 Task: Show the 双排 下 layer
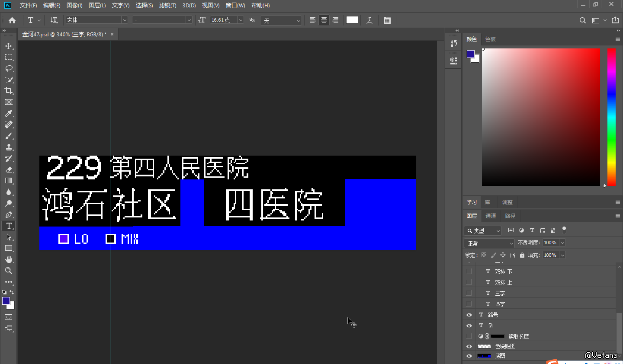point(469,271)
